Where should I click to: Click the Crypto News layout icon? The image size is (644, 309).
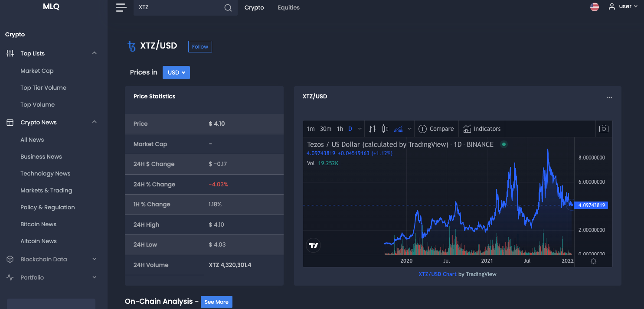click(x=10, y=123)
